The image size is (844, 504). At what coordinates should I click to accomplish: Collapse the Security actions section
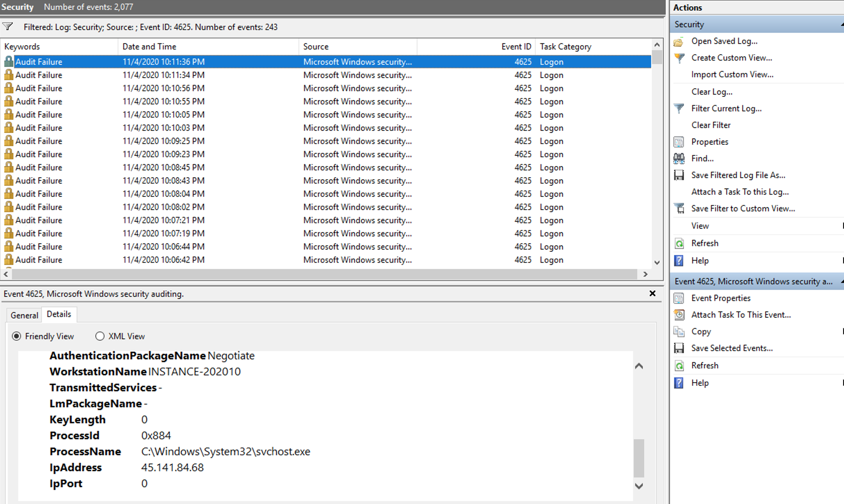tap(841, 24)
